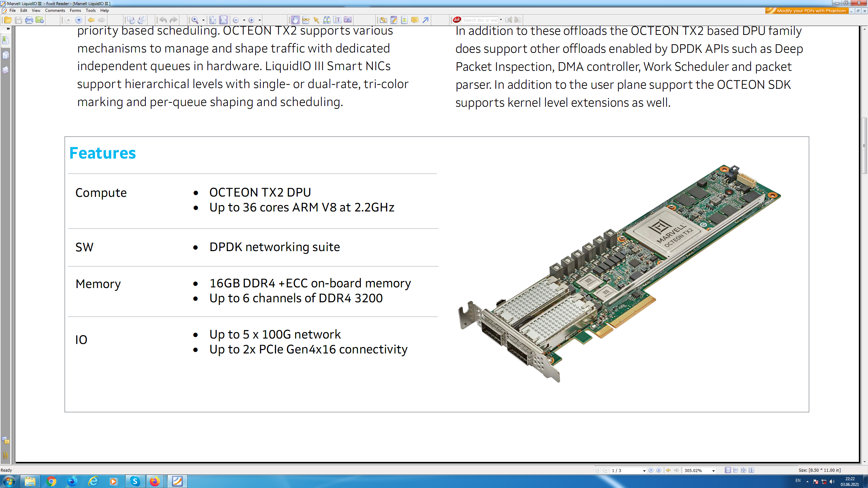Open the Zoom Out button dropdown arrow
Viewport: 868px width, 488px height.
(x=244, y=20)
